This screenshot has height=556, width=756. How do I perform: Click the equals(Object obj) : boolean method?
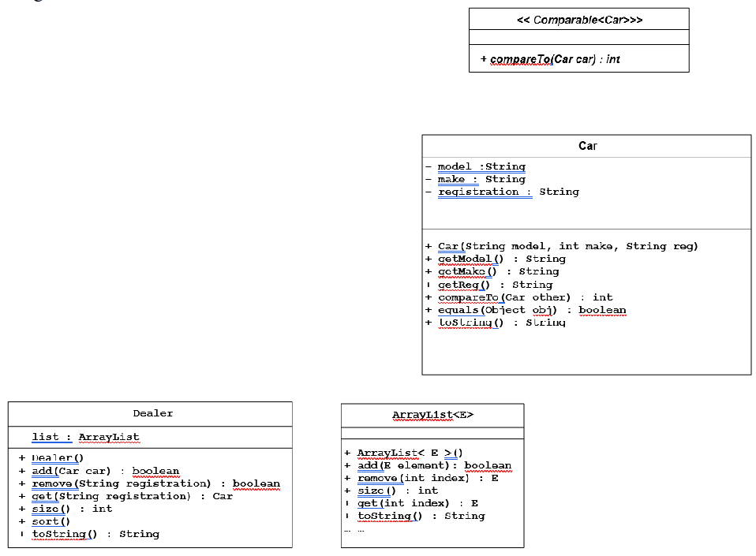click(x=526, y=310)
